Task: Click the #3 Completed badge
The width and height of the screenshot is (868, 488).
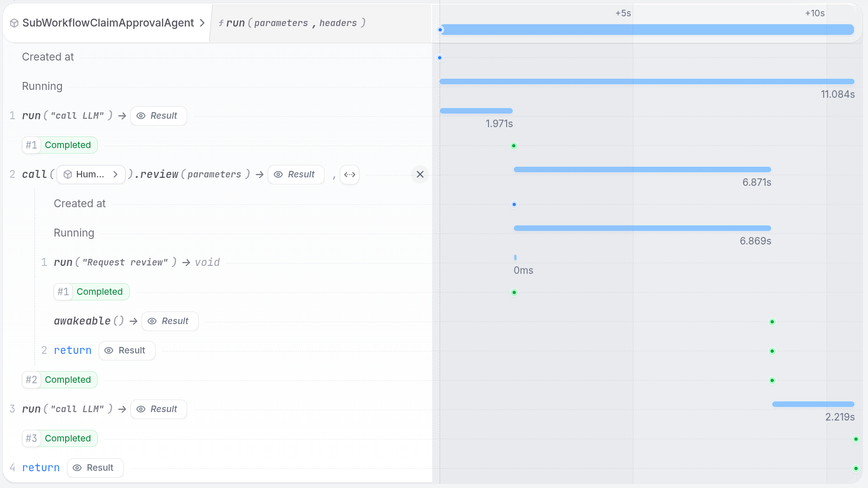Action: pos(60,439)
